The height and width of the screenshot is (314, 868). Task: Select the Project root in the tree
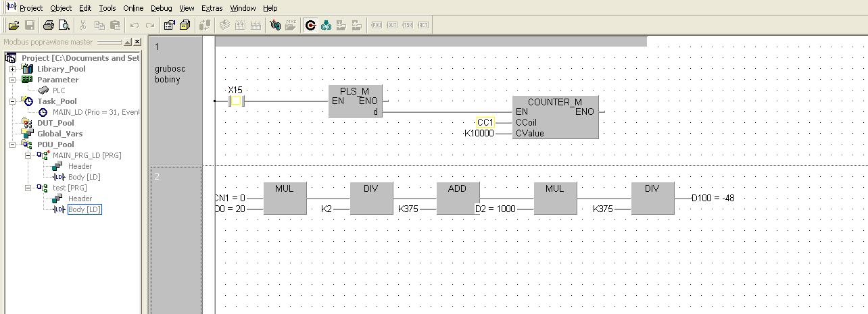[80, 58]
